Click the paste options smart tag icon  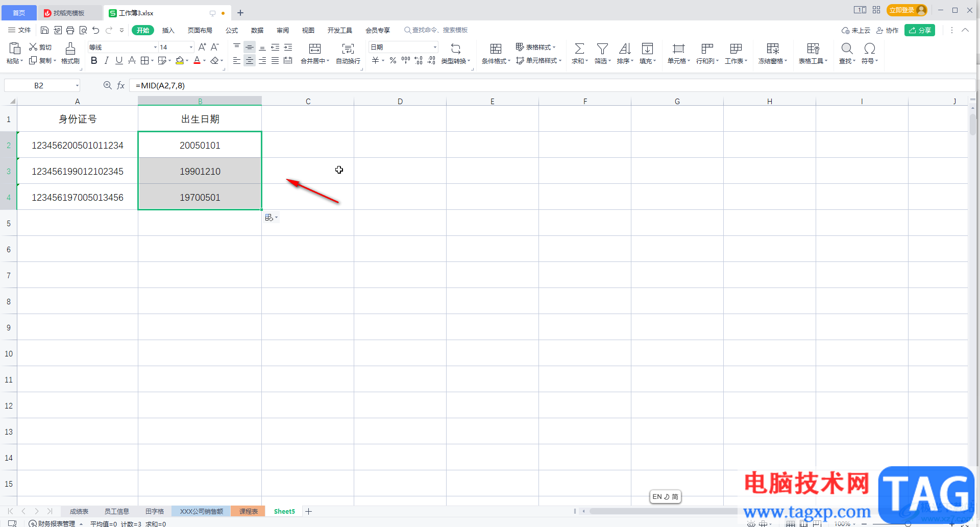[x=271, y=218]
